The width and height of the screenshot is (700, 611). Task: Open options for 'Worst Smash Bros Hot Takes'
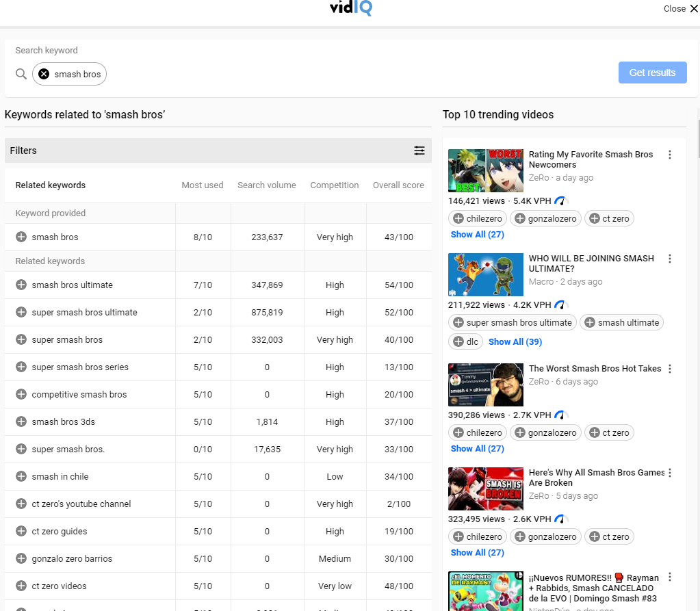(670, 369)
